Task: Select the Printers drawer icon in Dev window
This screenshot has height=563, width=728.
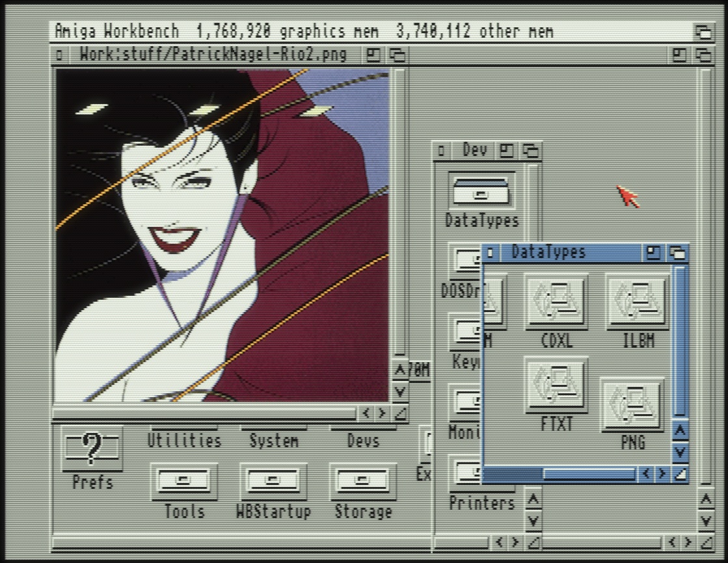Action: (465, 473)
